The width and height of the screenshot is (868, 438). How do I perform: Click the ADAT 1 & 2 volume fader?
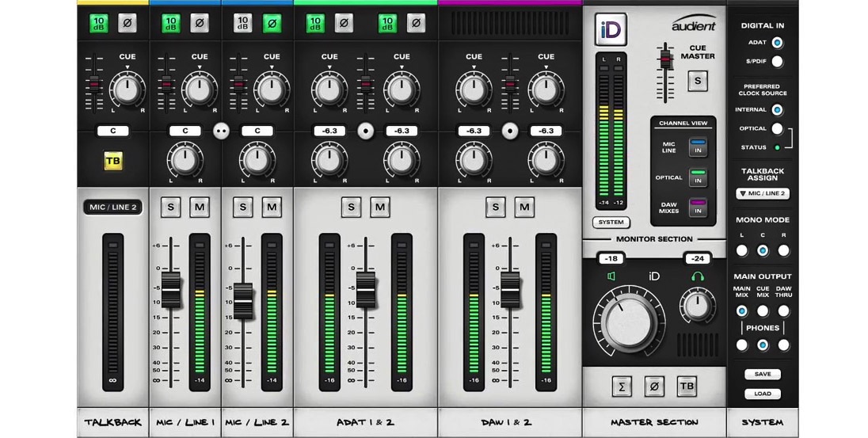tap(365, 290)
